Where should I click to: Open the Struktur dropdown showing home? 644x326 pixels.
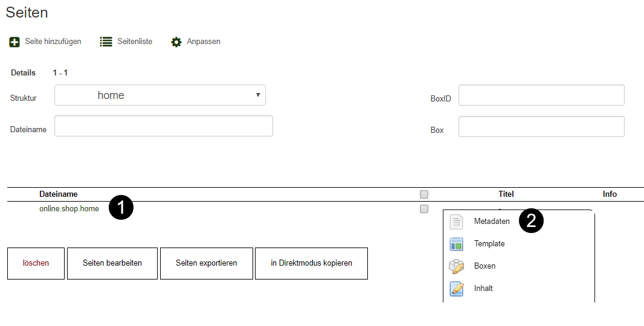click(160, 95)
